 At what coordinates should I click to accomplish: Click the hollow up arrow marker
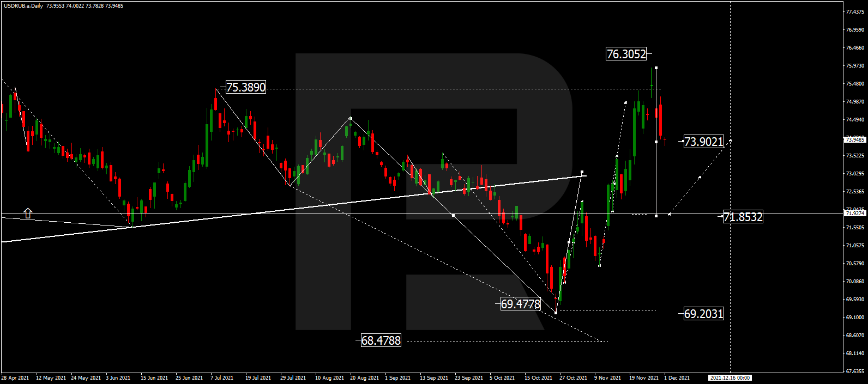click(x=27, y=214)
